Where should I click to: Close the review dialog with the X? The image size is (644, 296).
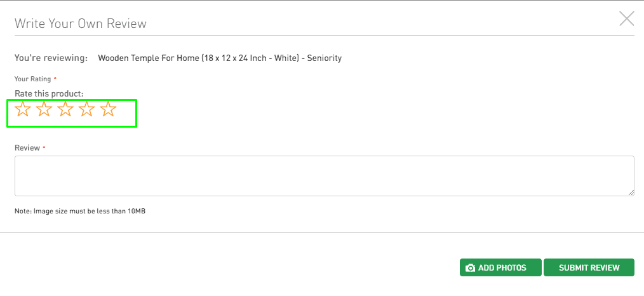click(627, 18)
